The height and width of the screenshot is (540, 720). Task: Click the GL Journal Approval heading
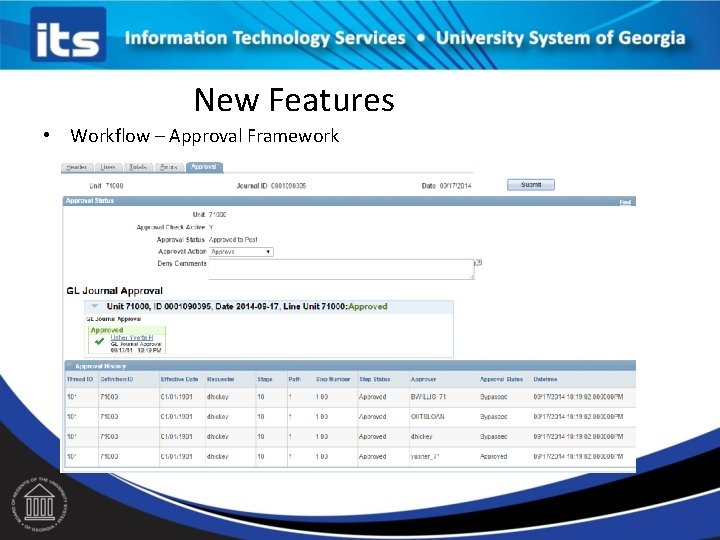pos(114,291)
